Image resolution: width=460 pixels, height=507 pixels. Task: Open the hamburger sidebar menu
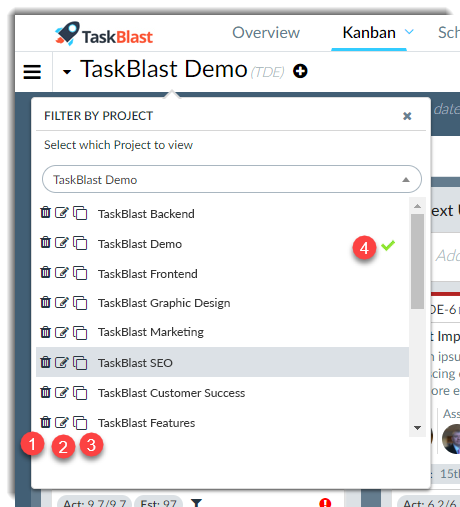32,72
